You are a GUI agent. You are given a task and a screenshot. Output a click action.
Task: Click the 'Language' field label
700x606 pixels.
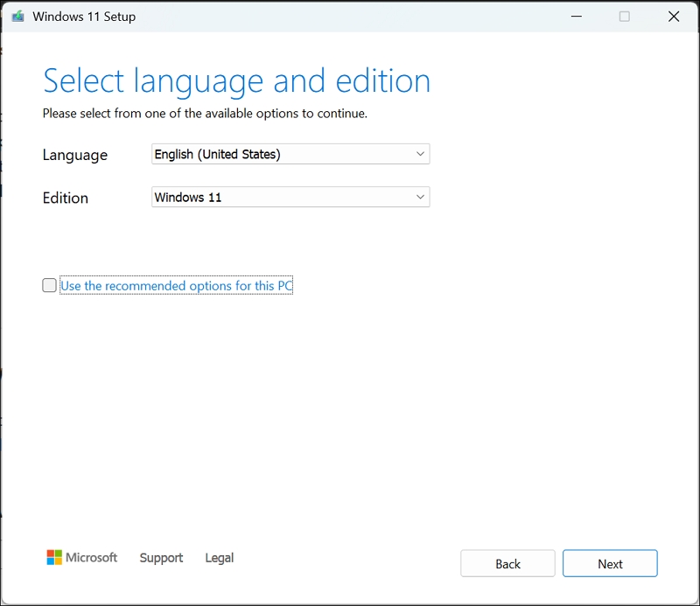(75, 155)
